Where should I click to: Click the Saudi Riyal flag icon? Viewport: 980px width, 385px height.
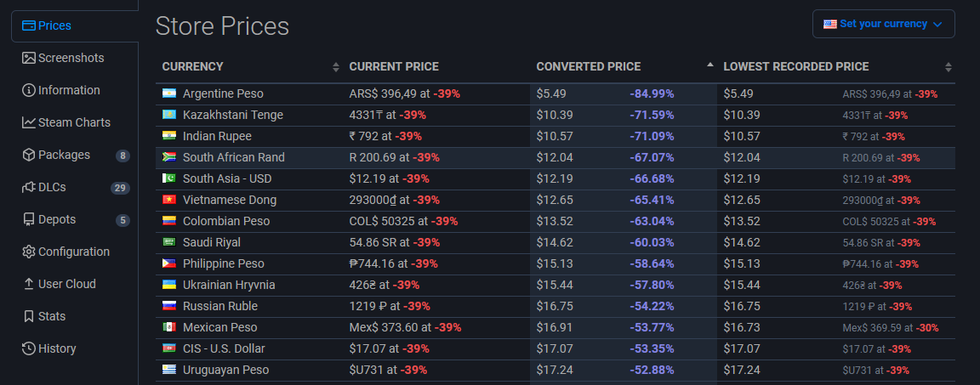pyautogui.click(x=168, y=243)
